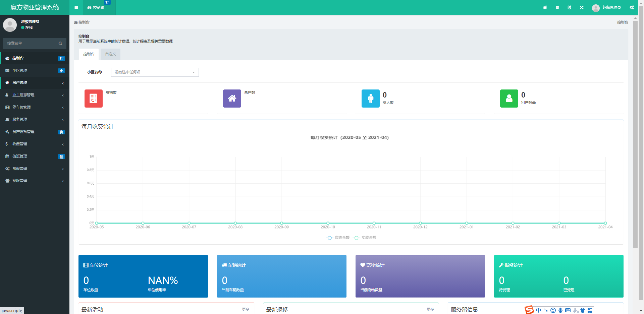
Task: Open 值班管理 in the sidebar
Action: point(35,156)
